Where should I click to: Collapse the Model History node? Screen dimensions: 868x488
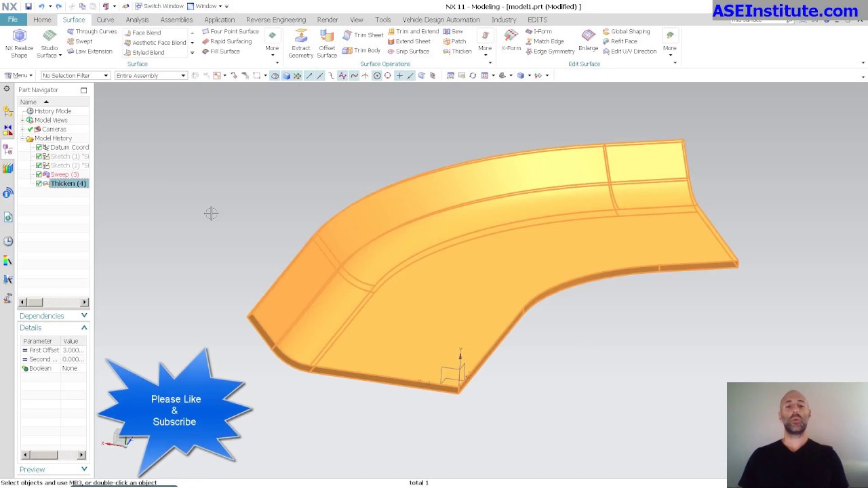[22, 138]
